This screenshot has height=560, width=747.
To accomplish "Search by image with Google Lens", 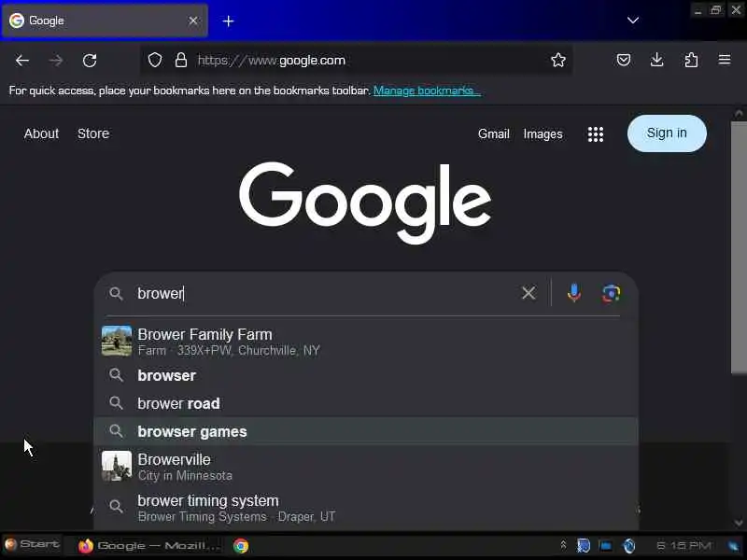I will tap(611, 293).
